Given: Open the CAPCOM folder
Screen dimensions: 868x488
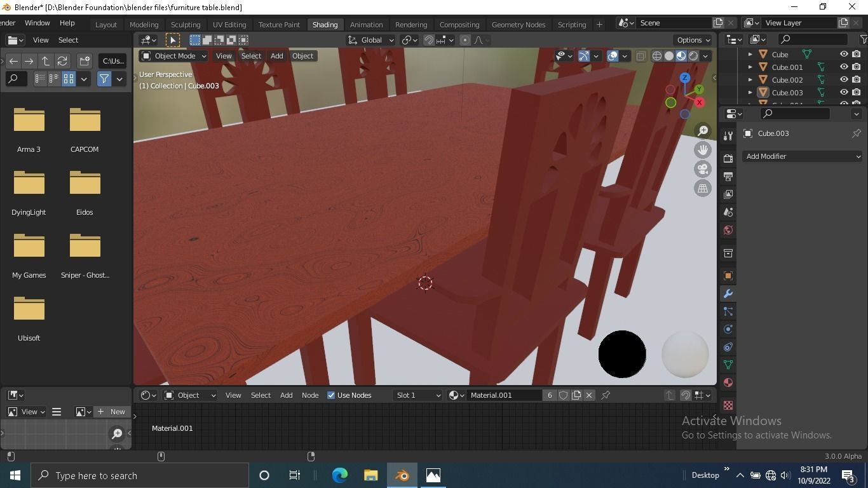Looking at the screenshot, I should click(85, 130).
